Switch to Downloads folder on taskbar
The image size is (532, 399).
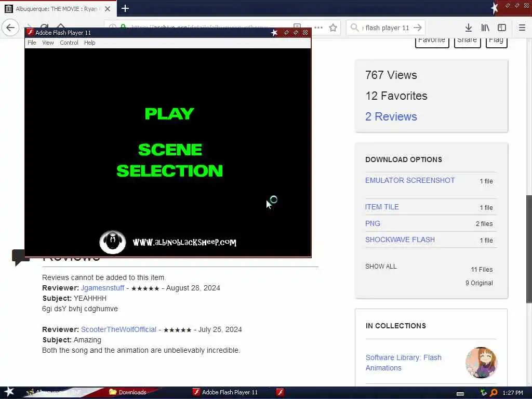click(128, 392)
